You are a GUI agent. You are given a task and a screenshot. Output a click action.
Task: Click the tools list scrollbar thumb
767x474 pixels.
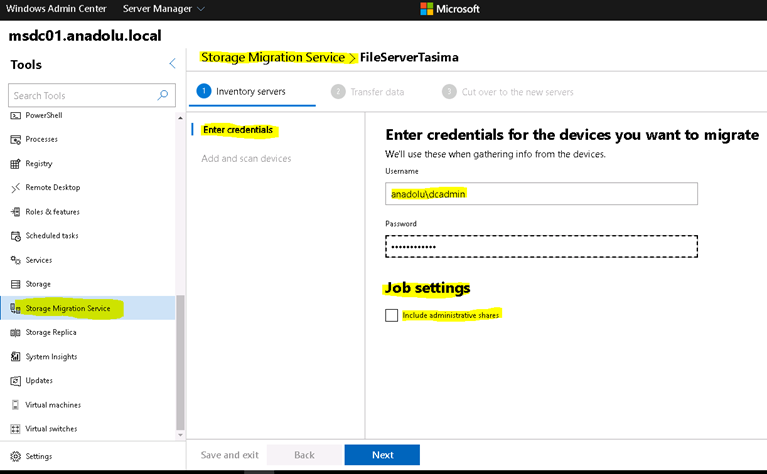pyautogui.click(x=180, y=362)
